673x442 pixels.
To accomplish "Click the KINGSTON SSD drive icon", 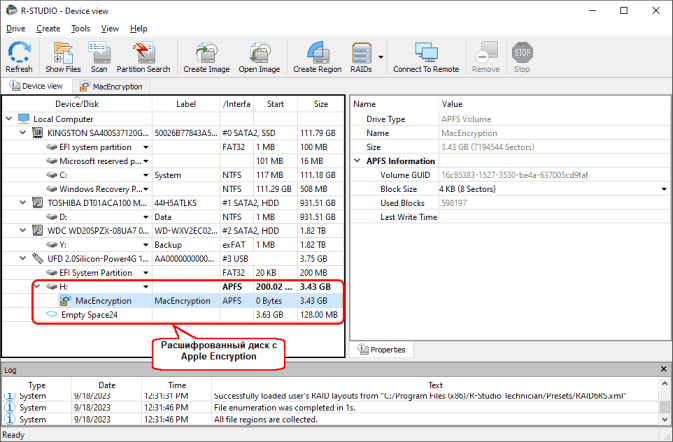I will tap(37, 133).
